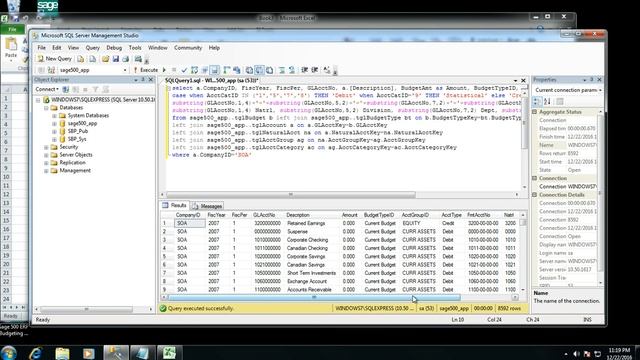640x360 pixels.
Task: Toggle Categorized view in Properties panel
Action: click(x=538, y=101)
